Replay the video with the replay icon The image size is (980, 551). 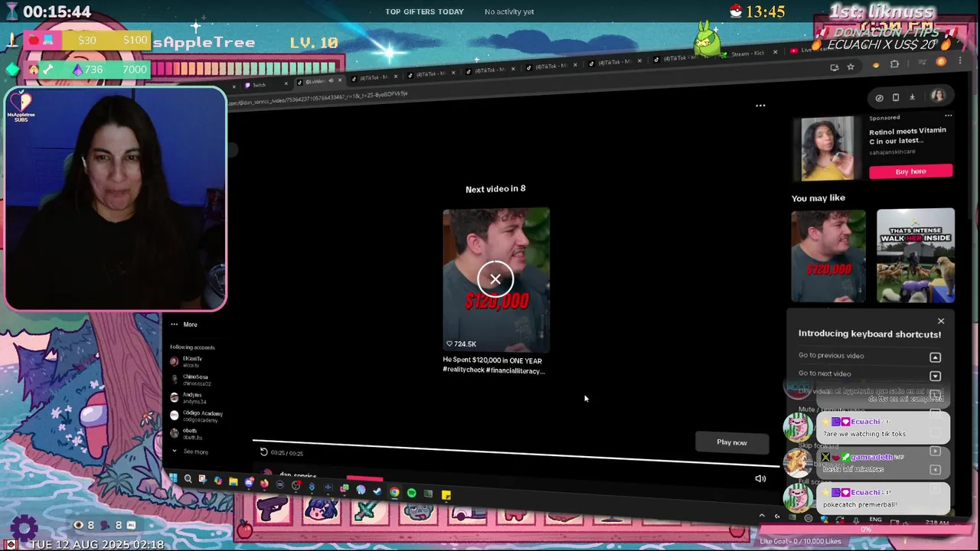tap(263, 452)
